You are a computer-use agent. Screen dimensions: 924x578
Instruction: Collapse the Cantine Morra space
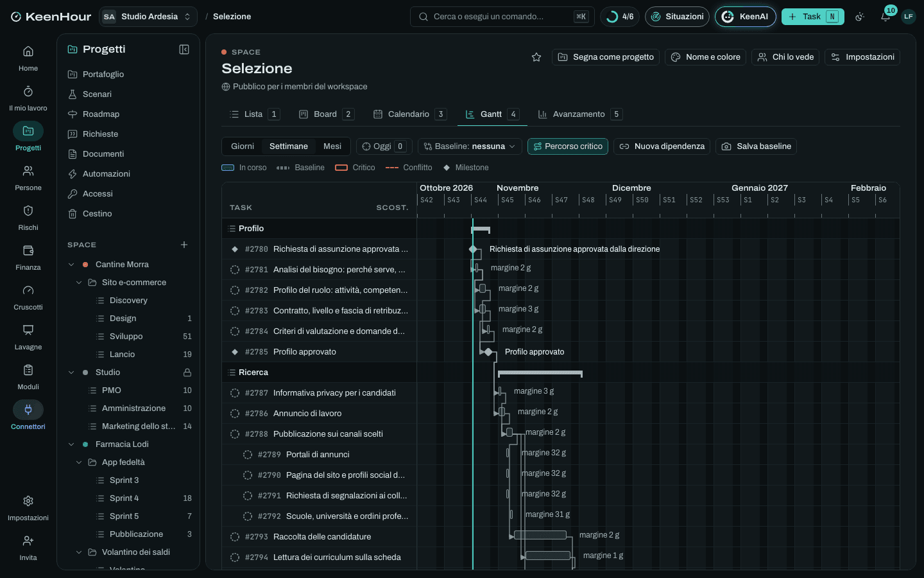[x=71, y=265]
